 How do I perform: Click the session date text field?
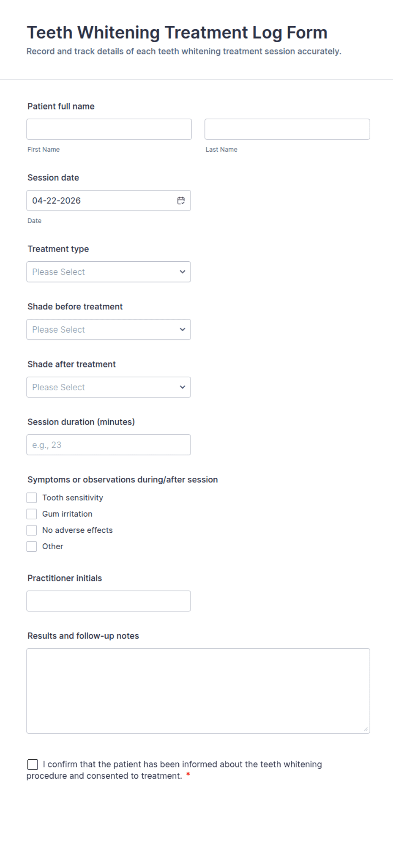(97, 200)
